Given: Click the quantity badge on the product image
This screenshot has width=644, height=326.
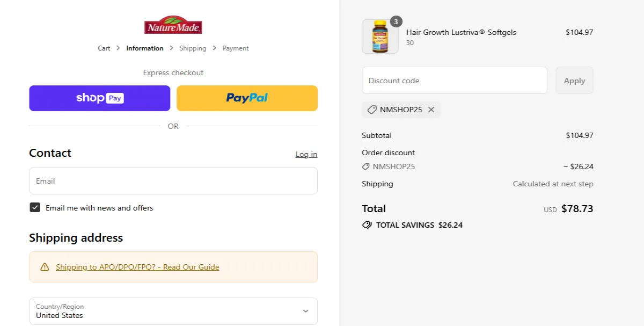Looking at the screenshot, I should [x=396, y=21].
